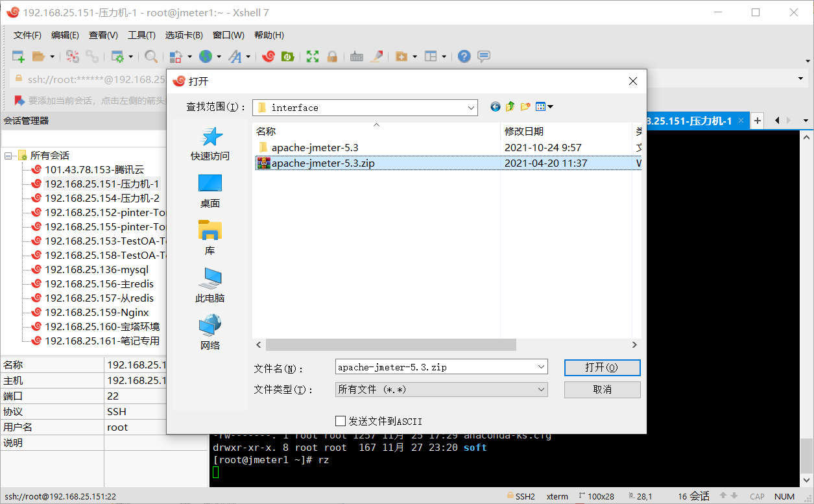This screenshot has width=814, height=504.
Task: Open the dropdown arrow beside Font icon
Action: pos(248,56)
